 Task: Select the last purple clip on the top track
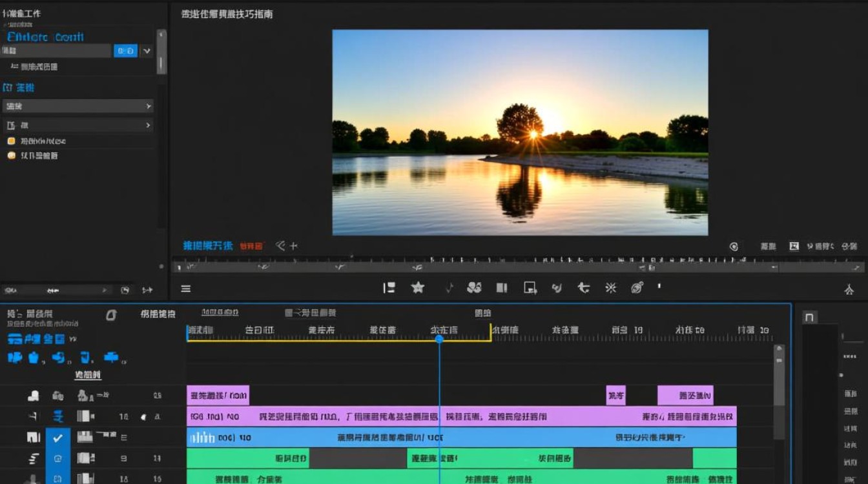(x=685, y=395)
